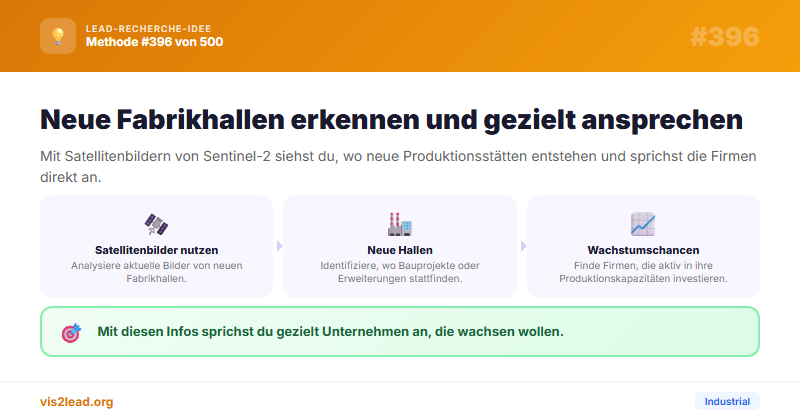Click the target icon in the green banner

71,332
